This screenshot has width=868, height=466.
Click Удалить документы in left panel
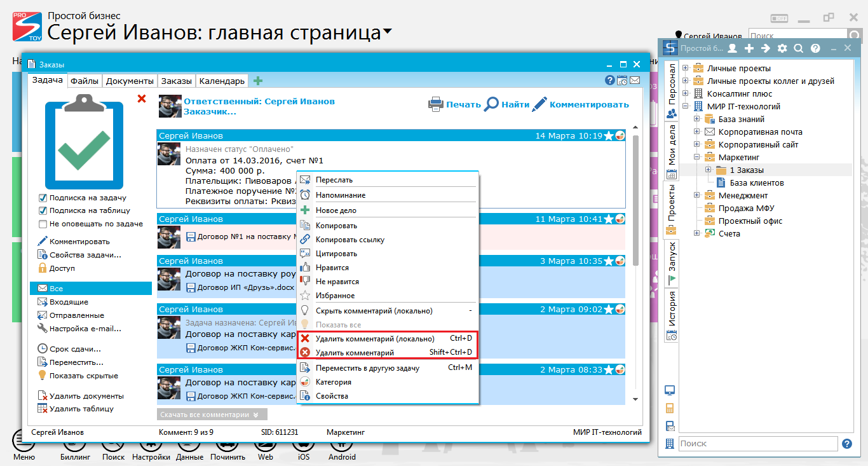[x=86, y=396]
